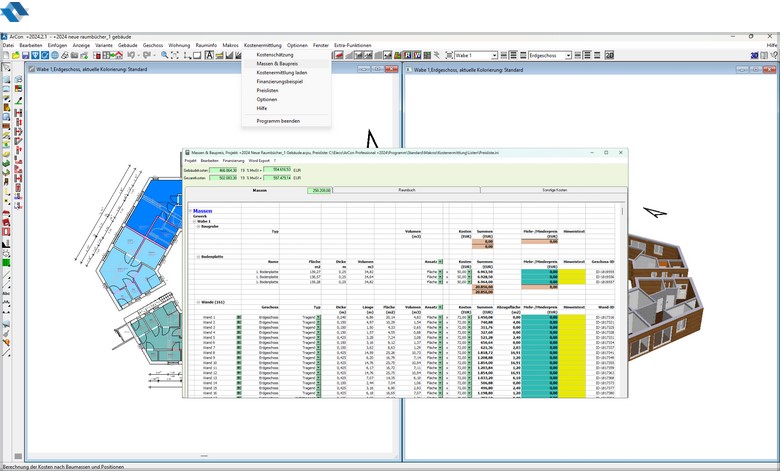
Task: Collapse the Baugrube section
Action: pos(198,227)
